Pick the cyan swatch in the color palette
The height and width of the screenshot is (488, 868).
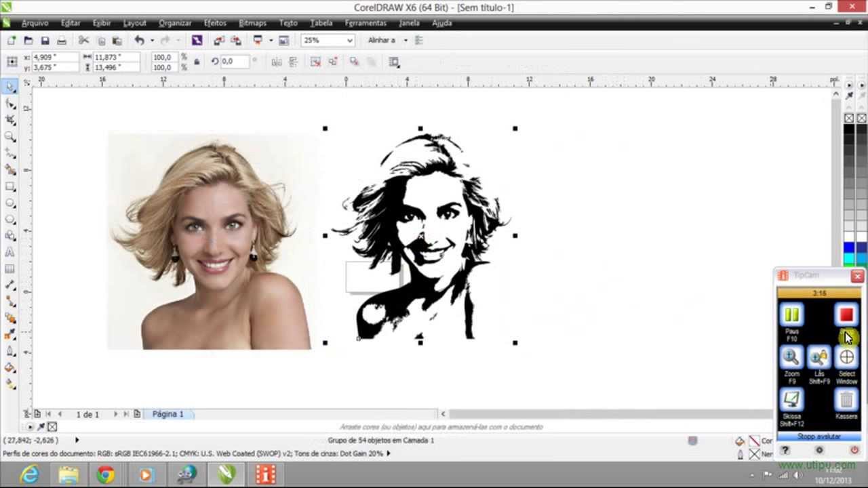tap(849, 258)
